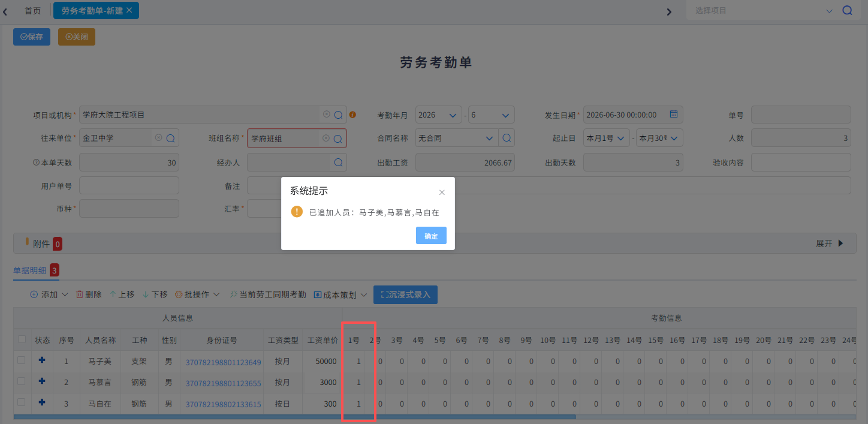Viewport: 868px width, 424px height.
Task: Clear the 项目或机构 field value
Action: point(326,115)
